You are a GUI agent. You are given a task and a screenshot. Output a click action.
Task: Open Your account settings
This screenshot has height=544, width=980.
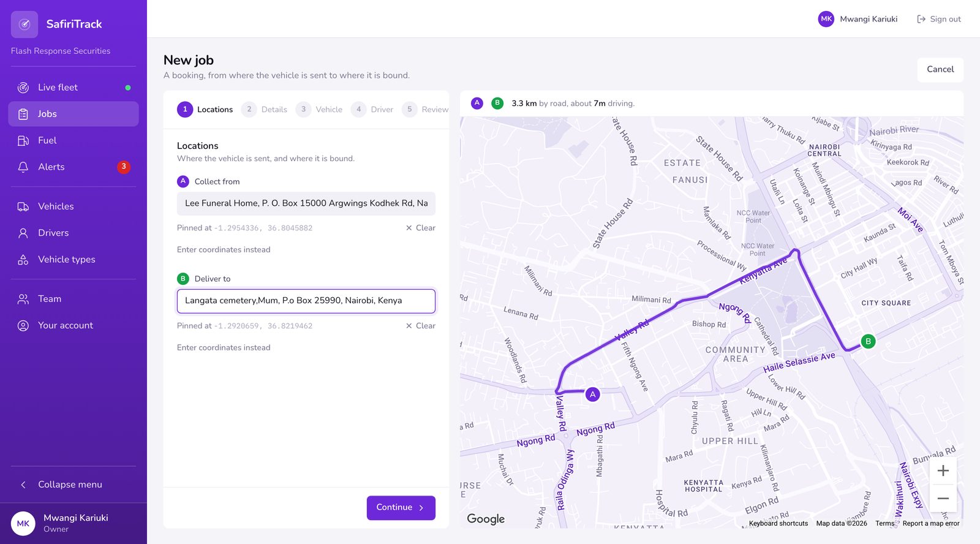[x=73, y=325]
